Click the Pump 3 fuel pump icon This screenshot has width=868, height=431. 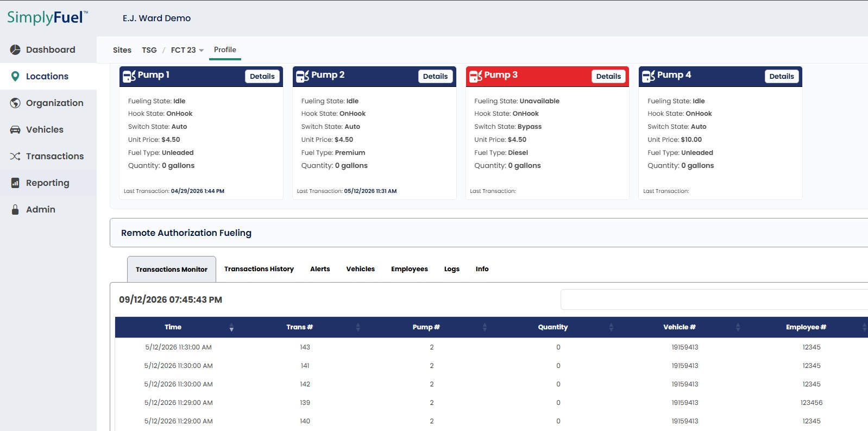coord(476,76)
